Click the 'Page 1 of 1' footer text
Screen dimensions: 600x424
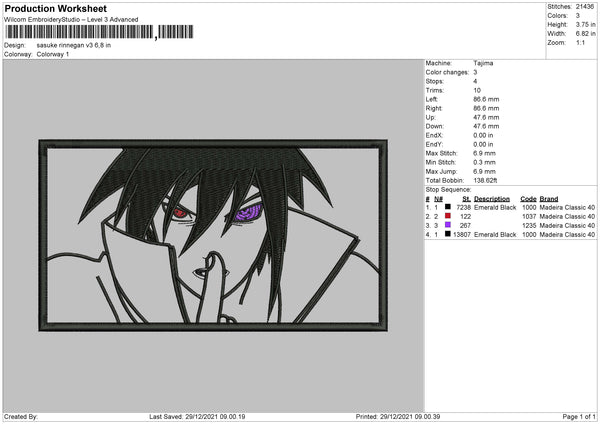pos(579,416)
